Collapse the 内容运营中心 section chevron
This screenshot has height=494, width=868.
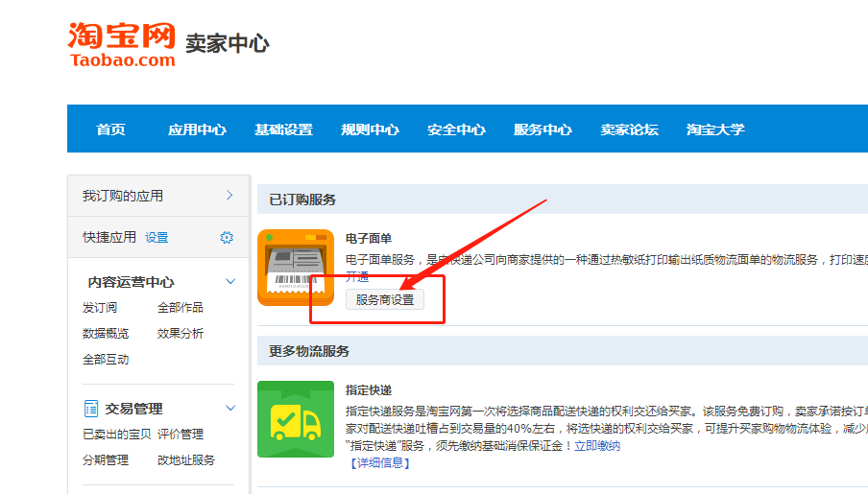pyautogui.click(x=230, y=282)
